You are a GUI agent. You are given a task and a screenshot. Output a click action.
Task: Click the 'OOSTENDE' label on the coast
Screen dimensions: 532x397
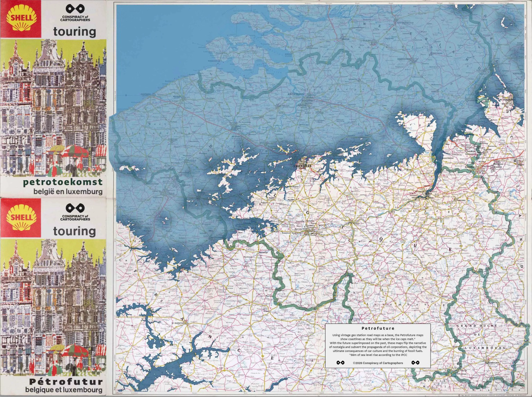pyautogui.click(x=147, y=94)
